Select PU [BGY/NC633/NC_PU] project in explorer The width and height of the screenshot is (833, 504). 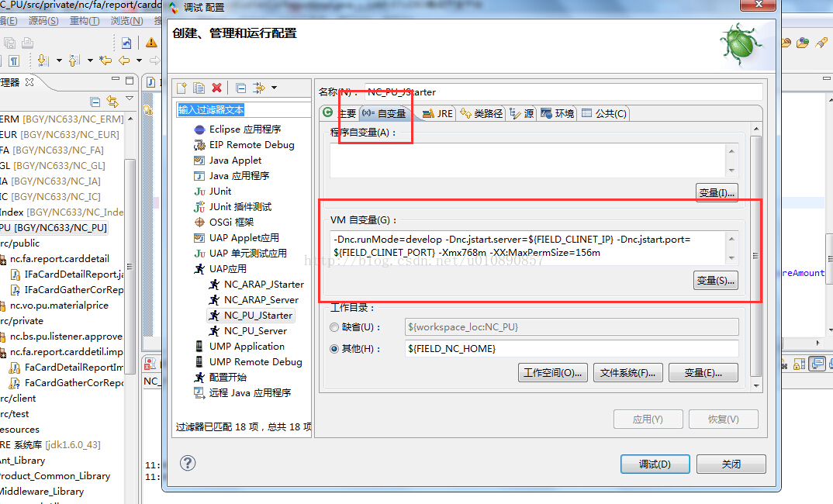coord(54,228)
